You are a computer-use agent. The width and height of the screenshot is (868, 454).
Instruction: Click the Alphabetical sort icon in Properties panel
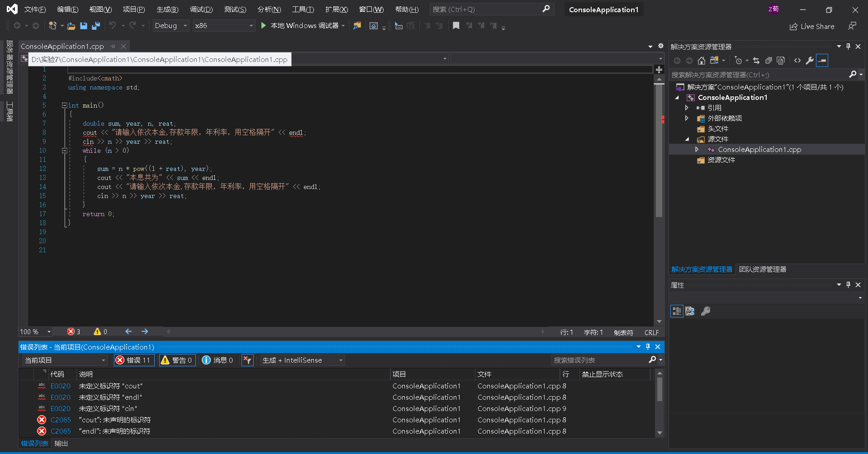click(690, 311)
